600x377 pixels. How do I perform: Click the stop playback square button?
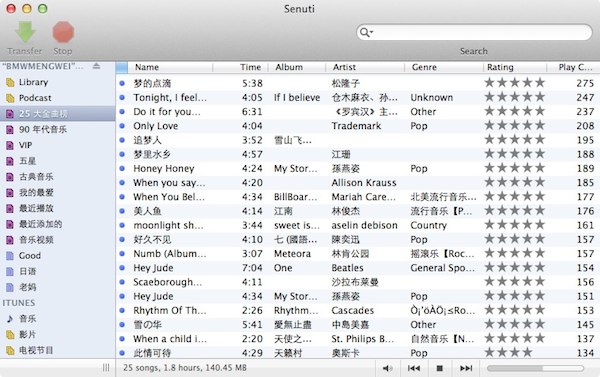tap(440, 368)
